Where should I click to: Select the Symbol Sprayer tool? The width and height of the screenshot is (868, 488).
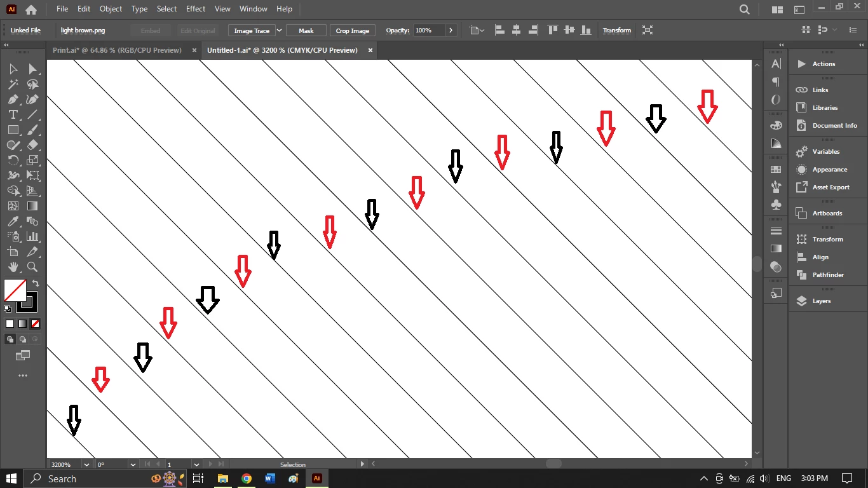pos(13,236)
